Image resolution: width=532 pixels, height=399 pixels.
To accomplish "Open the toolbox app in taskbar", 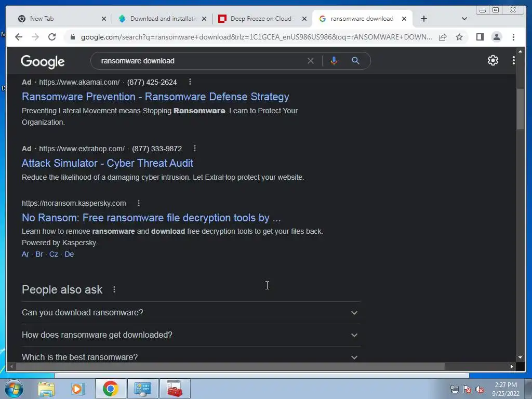I will (175, 389).
